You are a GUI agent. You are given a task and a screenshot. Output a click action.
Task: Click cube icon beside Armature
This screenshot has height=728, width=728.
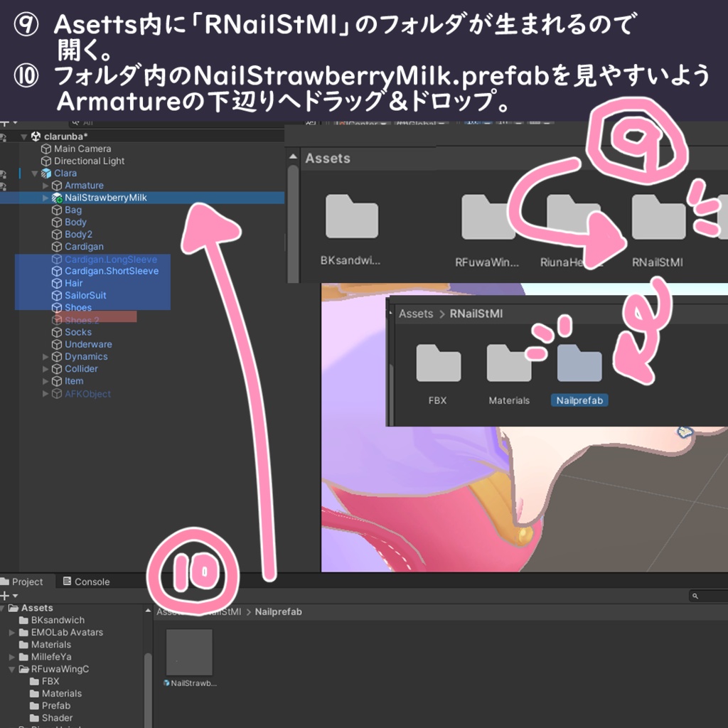coord(57,186)
